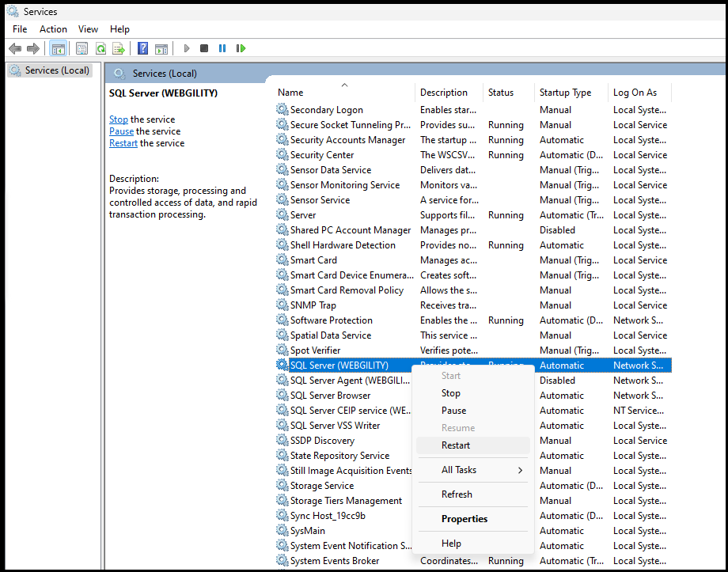Image resolution: width=728 pixels, height=572 pixels.
Task: Click the toolbar Refresh icon
Action: point(100,48)
